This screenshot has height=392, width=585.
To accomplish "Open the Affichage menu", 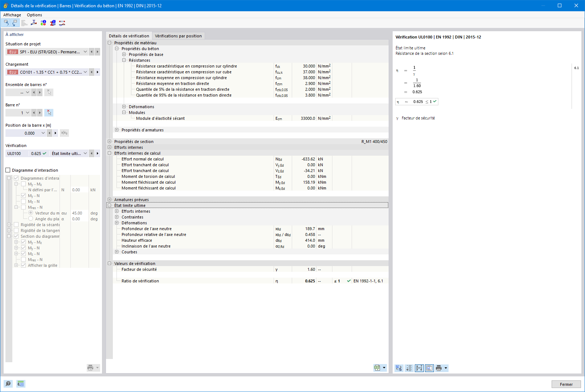I will point(12,15).
